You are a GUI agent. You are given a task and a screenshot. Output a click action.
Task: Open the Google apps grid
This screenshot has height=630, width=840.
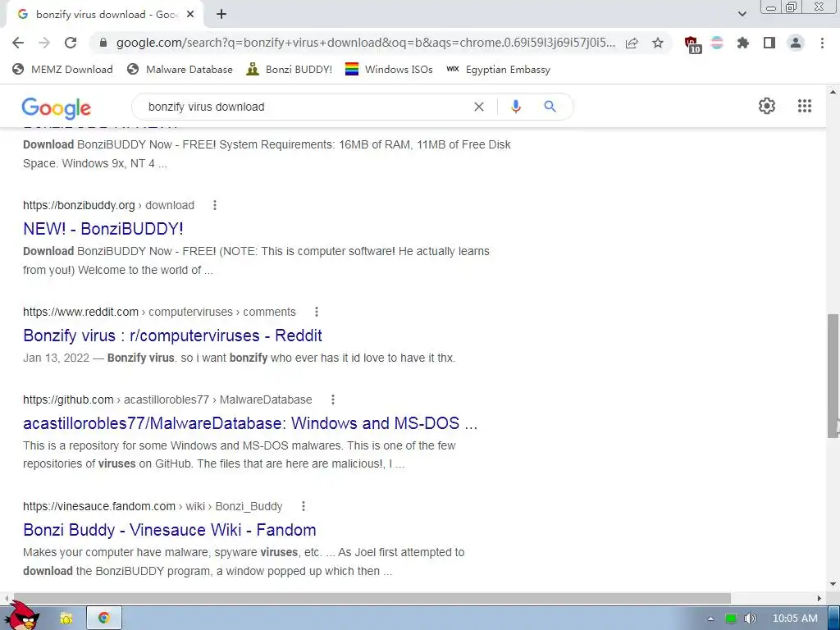coord(805,106)
